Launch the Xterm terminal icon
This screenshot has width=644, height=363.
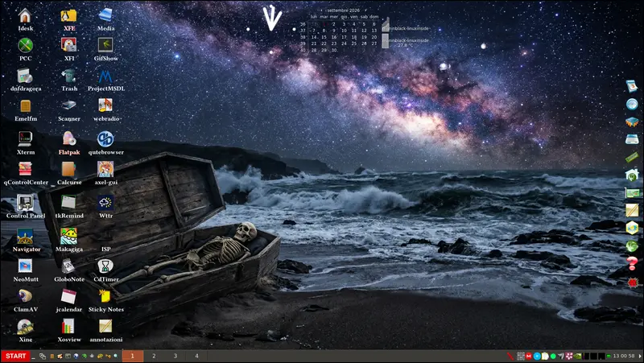(25, 138)
